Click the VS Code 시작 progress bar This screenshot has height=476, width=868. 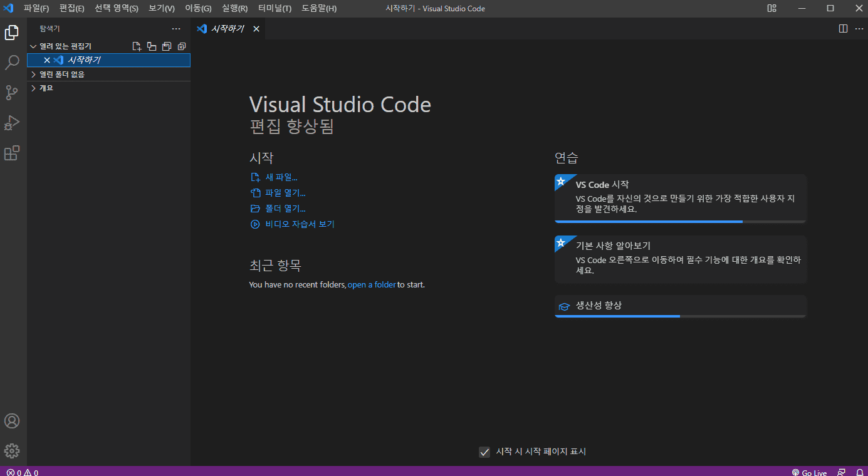click(x=681, y=222)
